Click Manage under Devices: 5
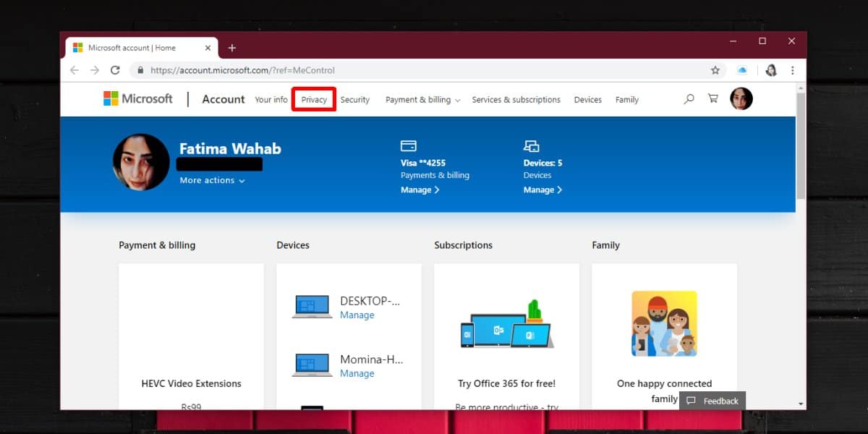This screenshot has width=868, height=434. coord(543,190)
